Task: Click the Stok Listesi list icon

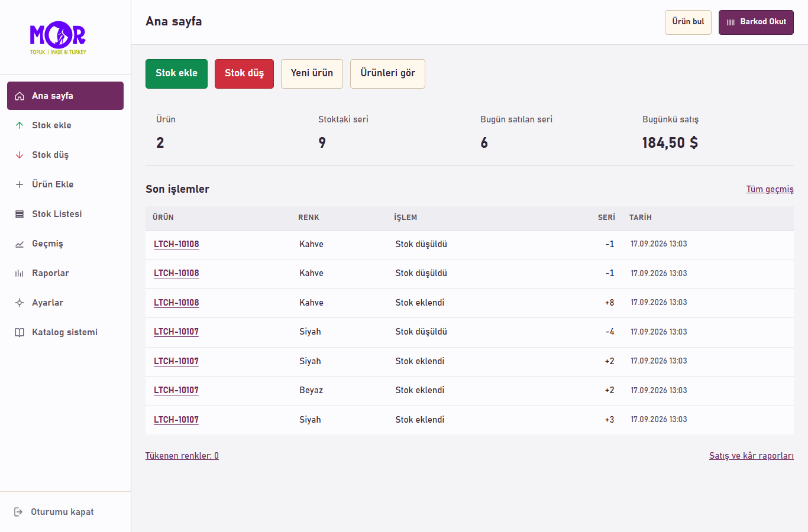Action: [x=20, y=214]
